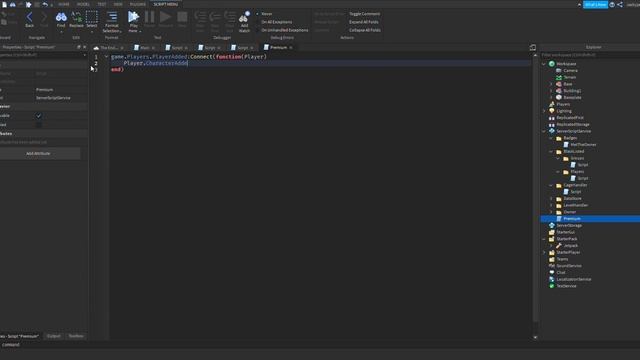Click the Replace tool icon
This screenshot has height=360, width=640.
coord(76,17)
